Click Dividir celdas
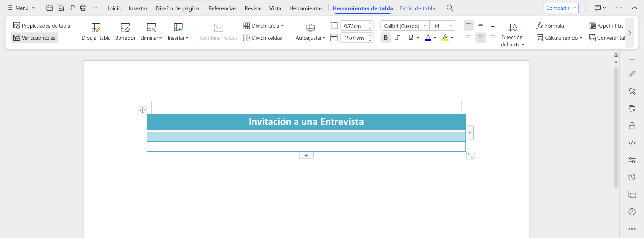644x238 pixels. pyautogui.click(x=263, y=38)
